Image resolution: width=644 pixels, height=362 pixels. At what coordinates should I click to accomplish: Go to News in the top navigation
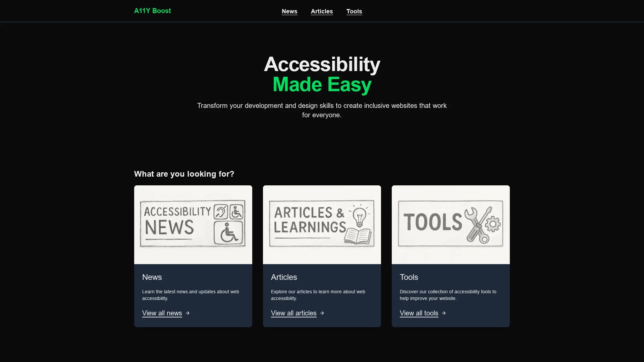click(289, 11)
